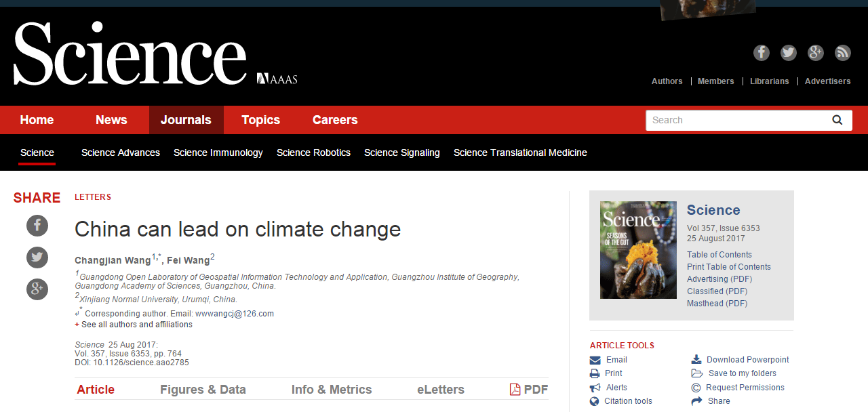Click the Advertisers link
The image size is (868, 412).
828,81
